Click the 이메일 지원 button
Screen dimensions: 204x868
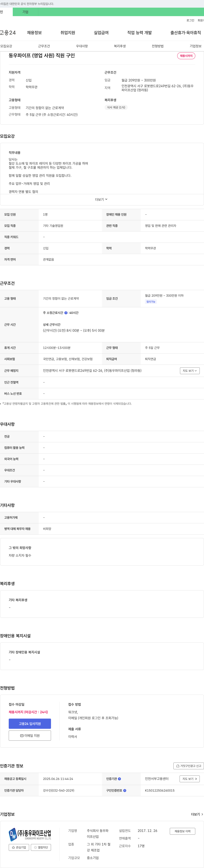30,736
